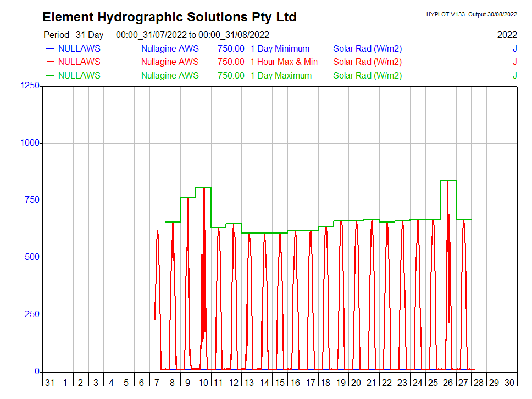Select day 30 on the x-axis

pos(509,383)
